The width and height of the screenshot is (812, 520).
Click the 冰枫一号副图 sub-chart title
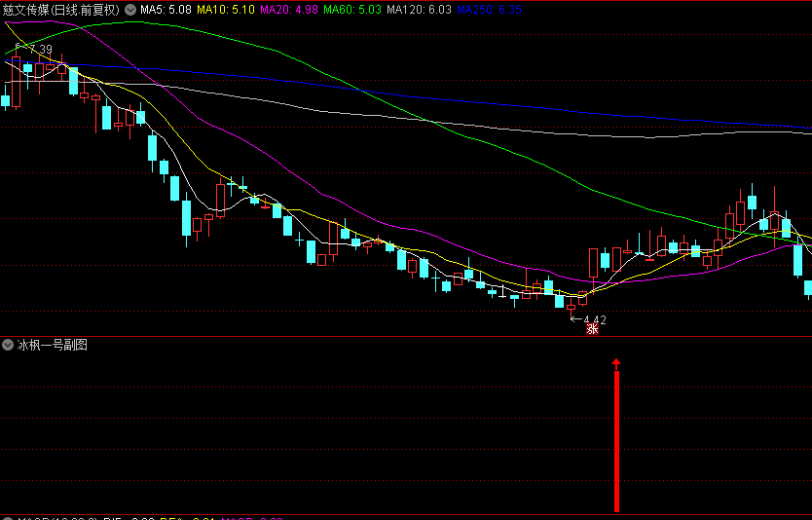[x=53, y=345]
